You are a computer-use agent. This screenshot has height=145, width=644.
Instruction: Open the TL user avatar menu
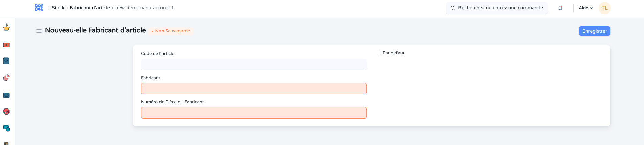pos(604,8)
